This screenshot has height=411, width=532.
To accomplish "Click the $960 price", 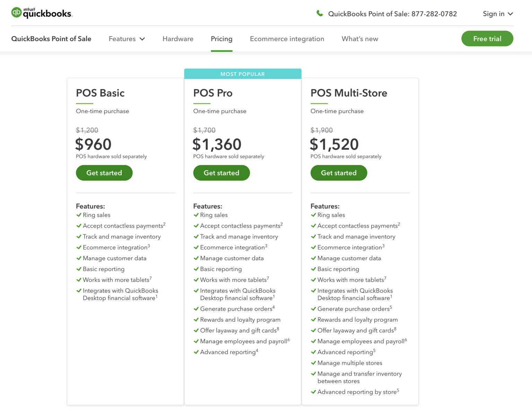I will 94,144.
